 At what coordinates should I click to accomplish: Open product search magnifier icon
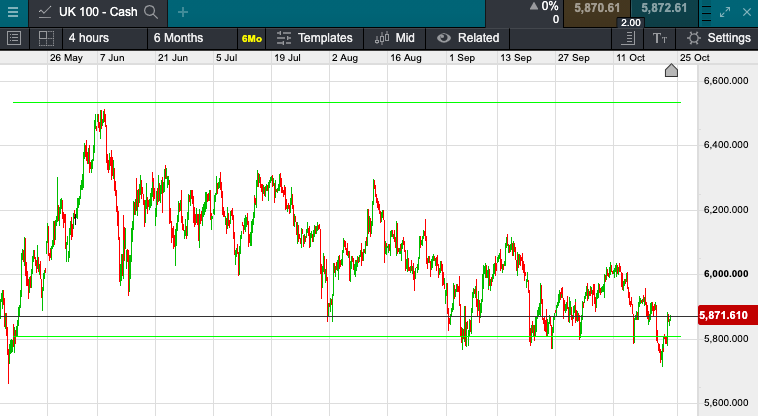151,12
